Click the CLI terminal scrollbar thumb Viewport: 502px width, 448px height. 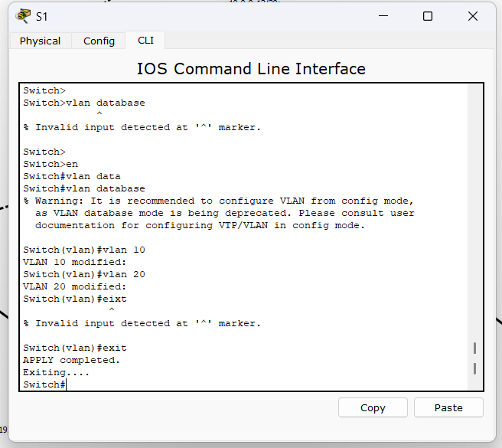tap(474, 358)
